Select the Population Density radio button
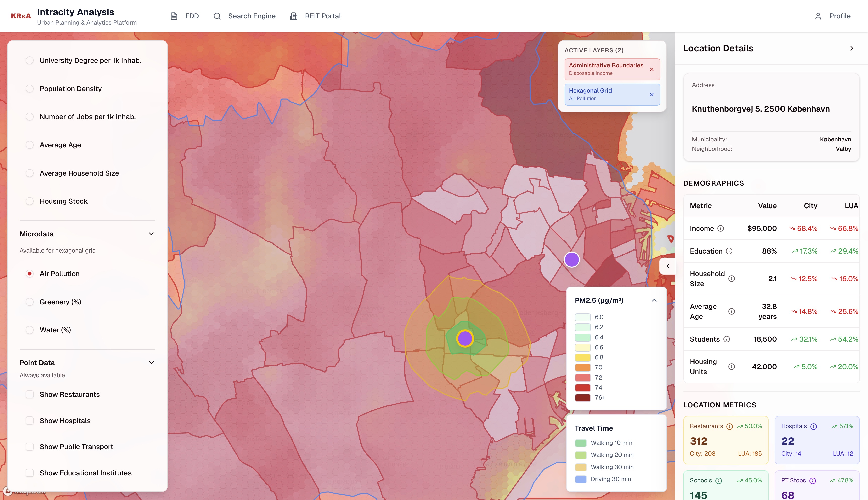 click(x=30, y=89)
